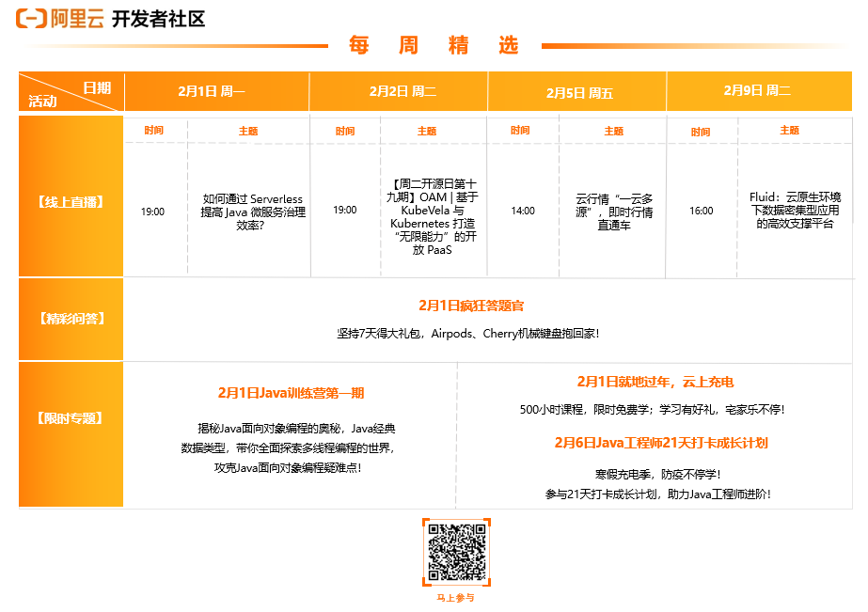Screen dimensions: 868x612
Task: Click the 开发者社区 header text
Action: (x=158, y=19)
